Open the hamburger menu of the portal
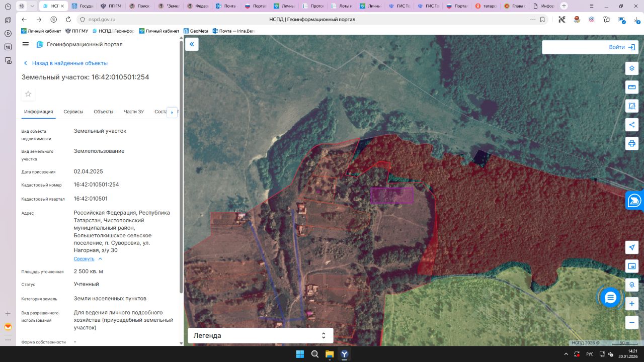644x362 pixels. (26, 44)
